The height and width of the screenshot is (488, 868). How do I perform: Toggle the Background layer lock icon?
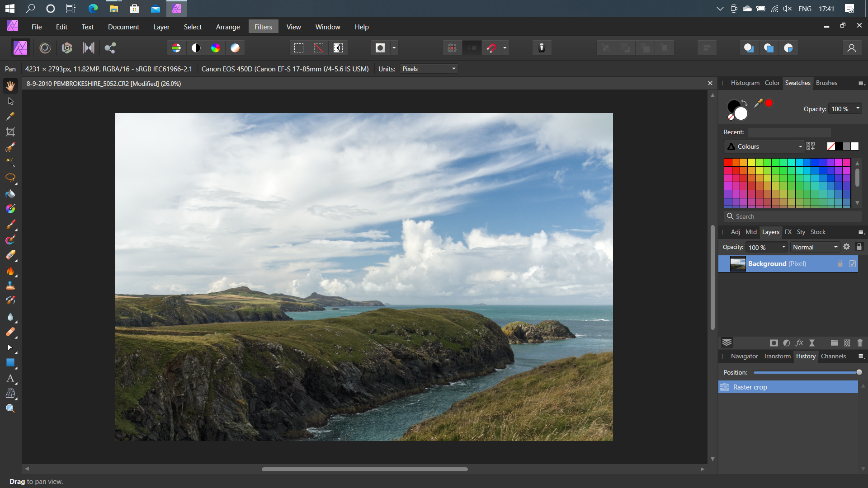[840, 264]
